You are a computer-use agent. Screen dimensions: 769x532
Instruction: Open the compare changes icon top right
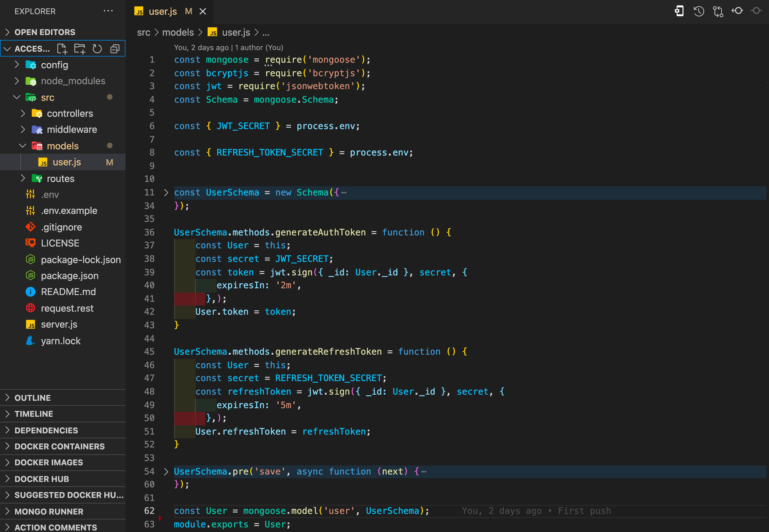pyautogui.click(x=718, y=11)
